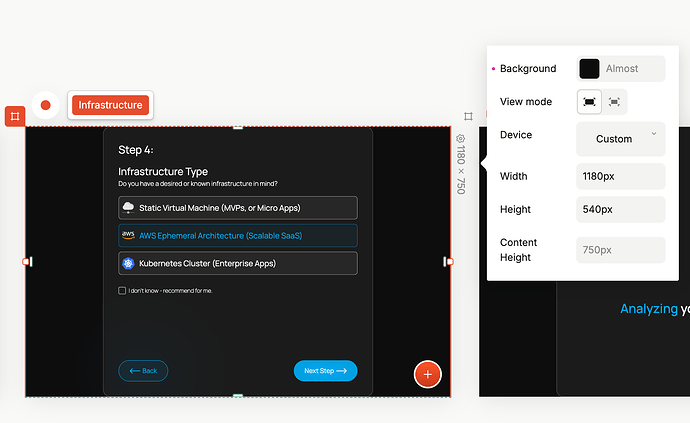The image size is (690, 423).
Task: Click the Kubernetes wheel icon
Action: click(x=128, y=263)
